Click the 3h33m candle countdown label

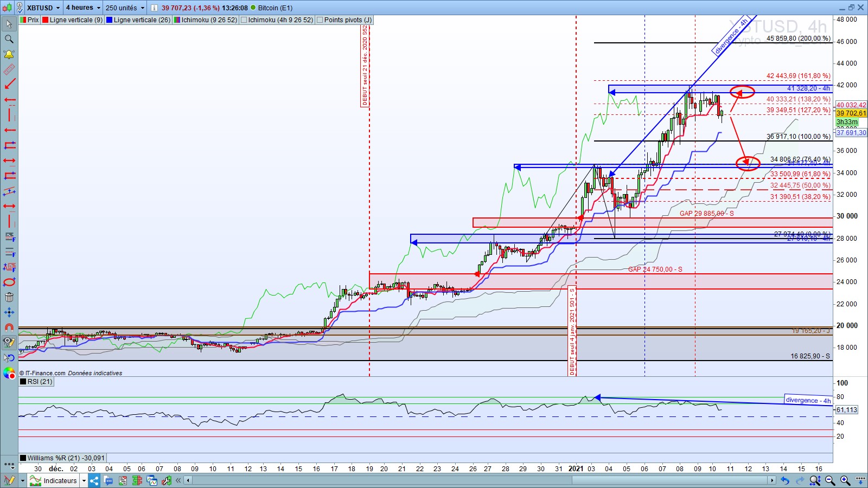coord(847,123)
